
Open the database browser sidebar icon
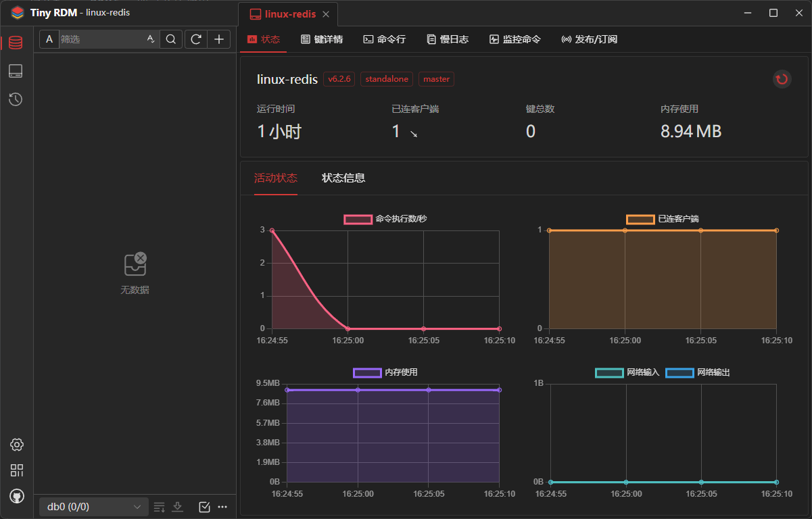click(16, 43)
